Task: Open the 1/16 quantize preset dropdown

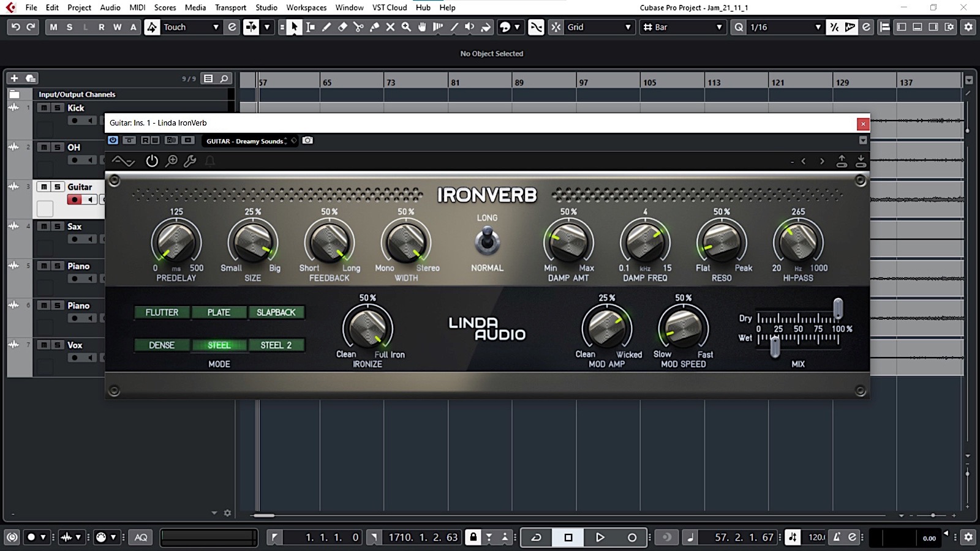Action: pos(785,27)
